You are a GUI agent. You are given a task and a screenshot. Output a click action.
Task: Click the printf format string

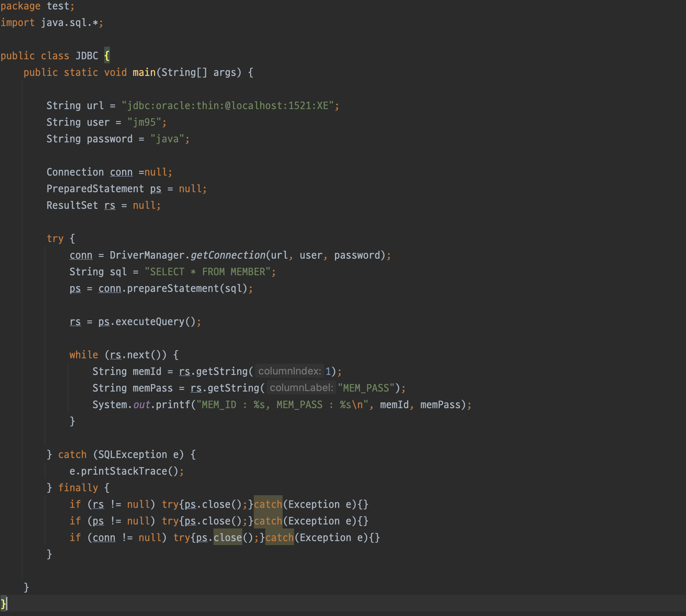[282, 404]
